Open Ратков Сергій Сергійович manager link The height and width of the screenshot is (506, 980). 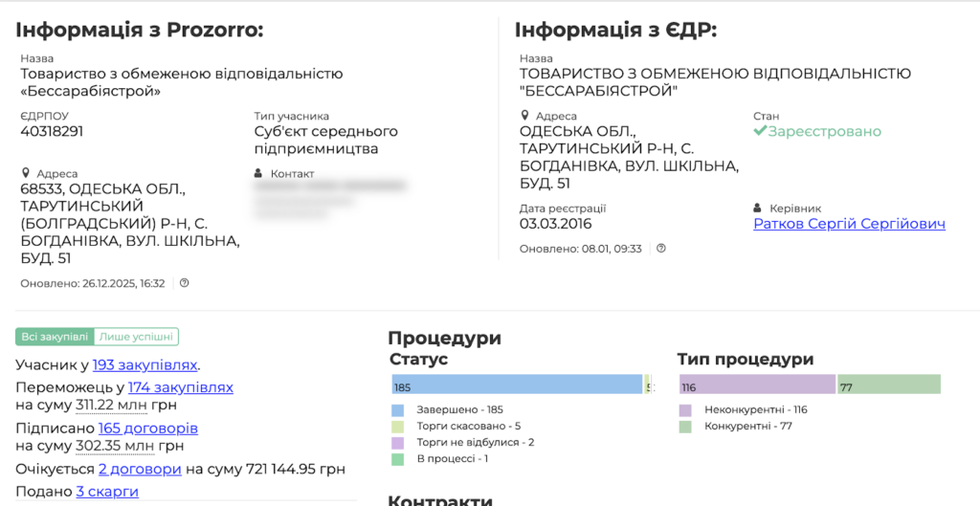tap(849, 224)
